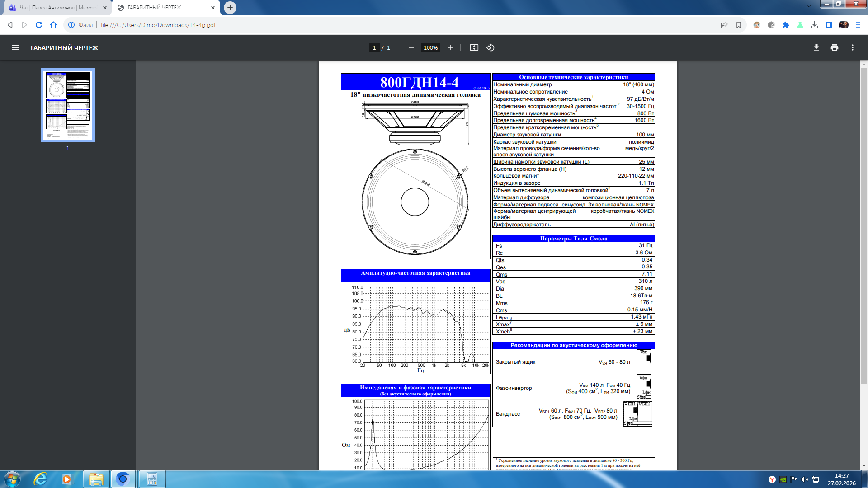Select the page 1 thumbnail
The width and height of the screenshot is (868, 488).
[68, 105]
